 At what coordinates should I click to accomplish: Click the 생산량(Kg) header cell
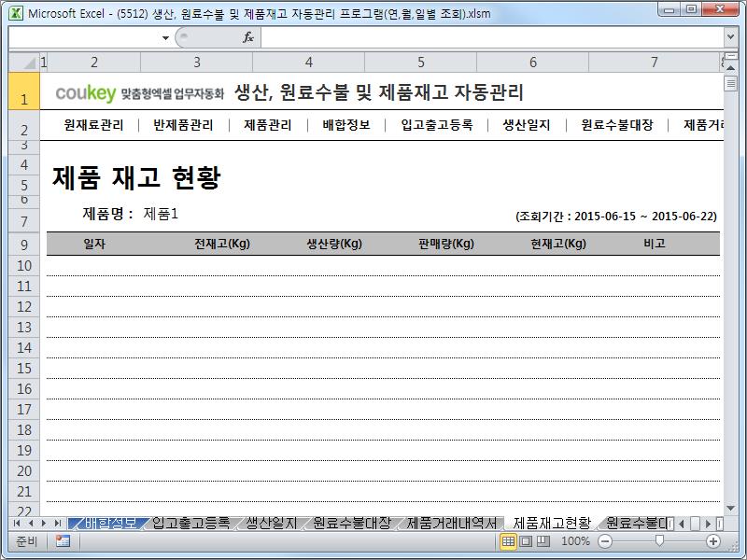pos(334,244)
